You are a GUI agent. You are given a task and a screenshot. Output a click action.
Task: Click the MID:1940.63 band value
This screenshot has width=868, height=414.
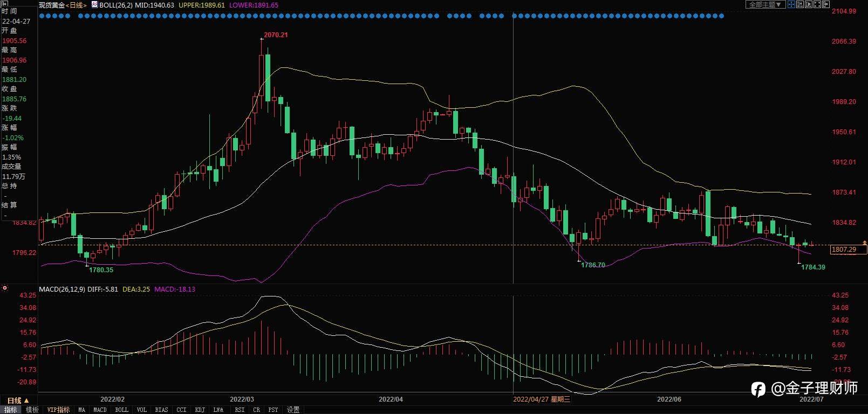tap(154, 5)
